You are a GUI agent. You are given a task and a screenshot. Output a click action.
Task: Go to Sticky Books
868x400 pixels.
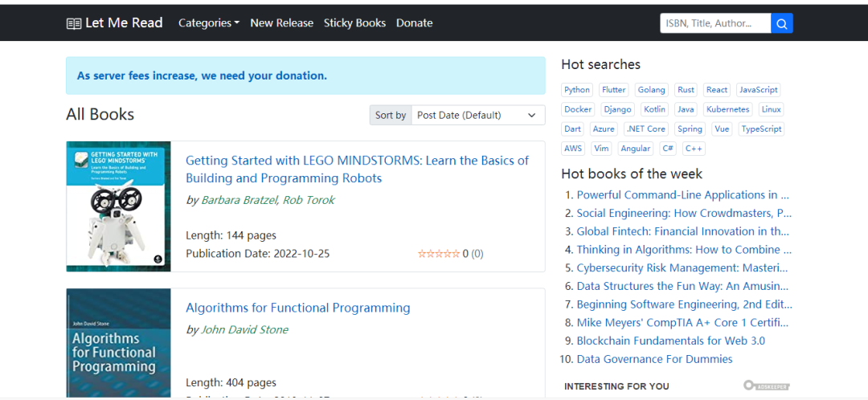pos(354,23)
